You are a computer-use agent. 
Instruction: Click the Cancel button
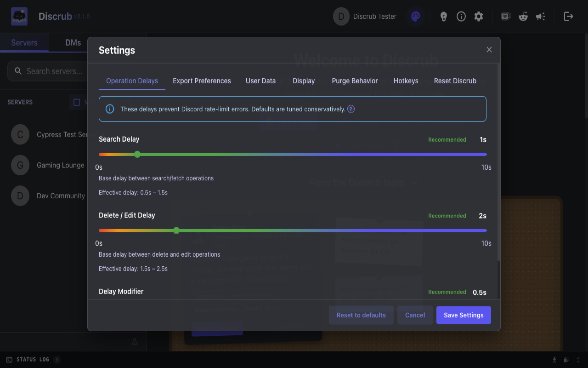pyautogui.click(x=415, y=315)
